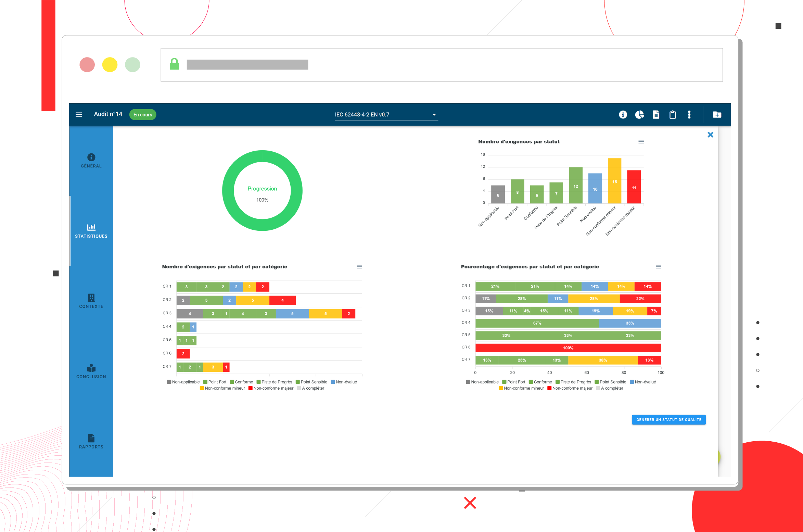Click the CR 2 red segment showing 4
The image size is (803, 532).
[x=282, y=300]
